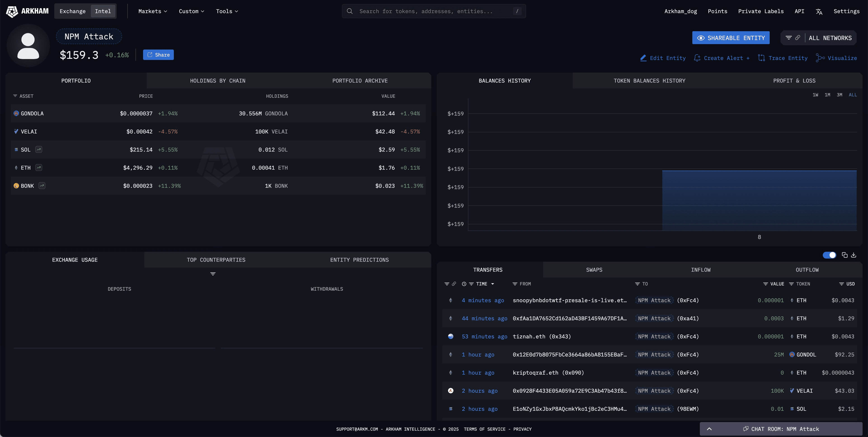The height and width of the screenshot is (437, 868).
Task: Click the ETH chart icon in portfolio
Action: click(x=39, y=168)
